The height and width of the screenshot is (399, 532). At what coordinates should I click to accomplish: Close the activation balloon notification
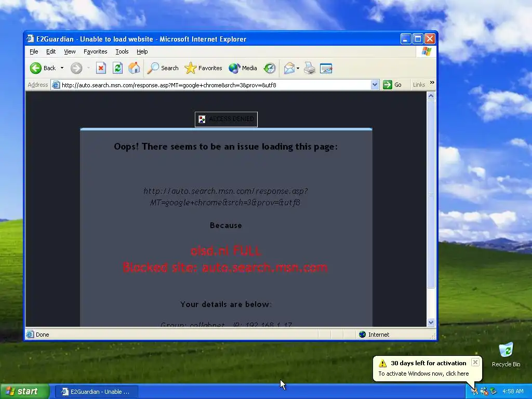tap(475, 362)
